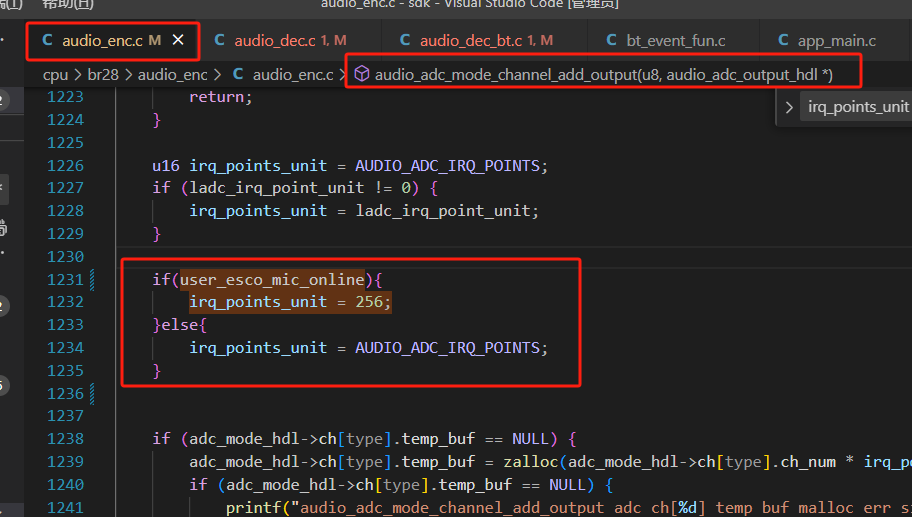Click line number 1232 in the gutter

click(x=65, y=302)
